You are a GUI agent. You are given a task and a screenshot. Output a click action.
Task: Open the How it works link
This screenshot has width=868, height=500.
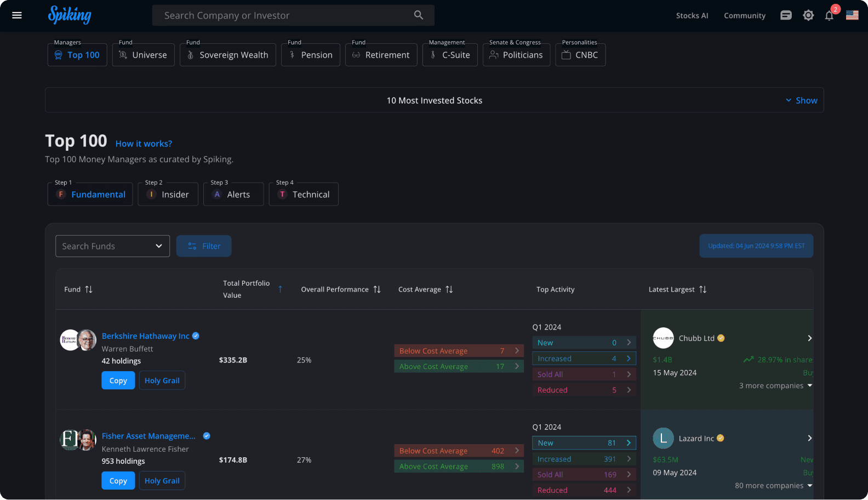tap(144, 144)
